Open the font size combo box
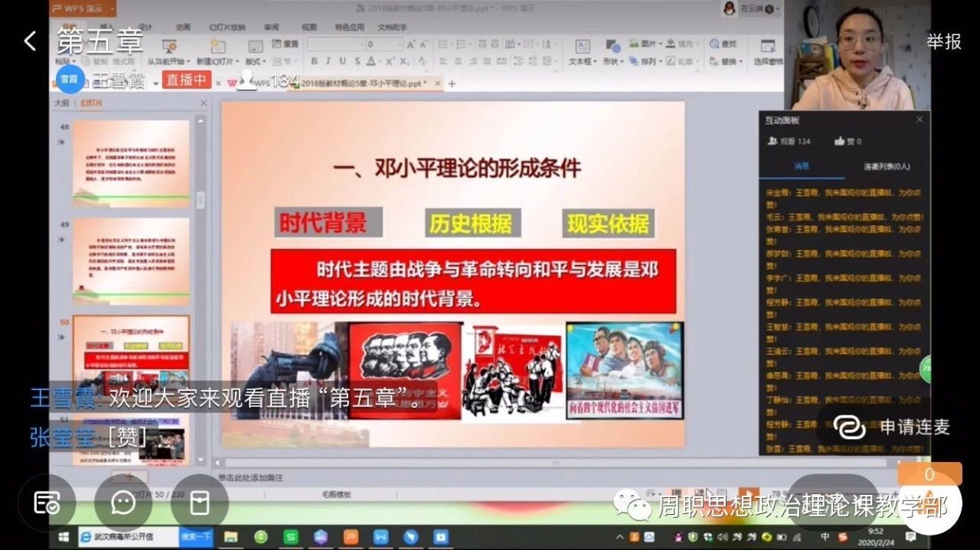The width and height of the screenshot is (980, 550). tap(384, 44)
